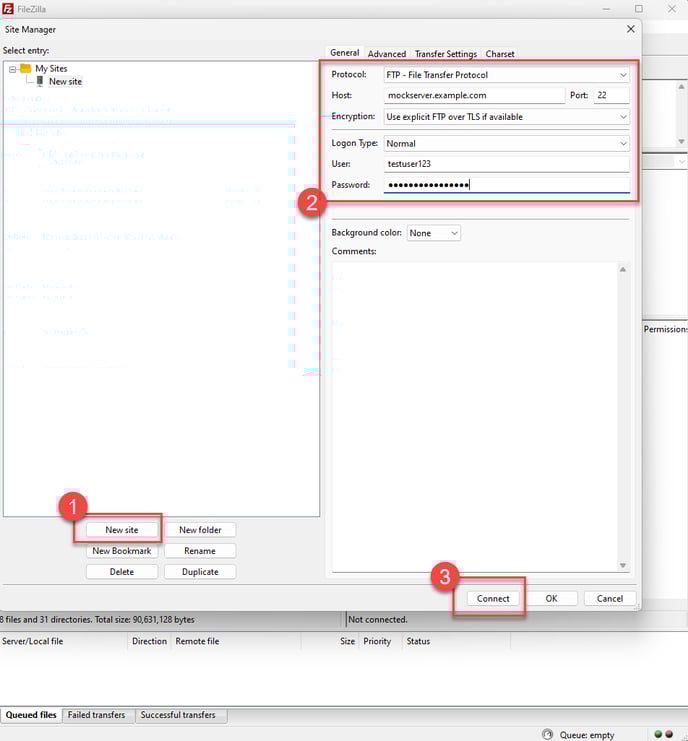Select the My Sites tree label
This screenshot has height=741, width=688.
point(51,69)
